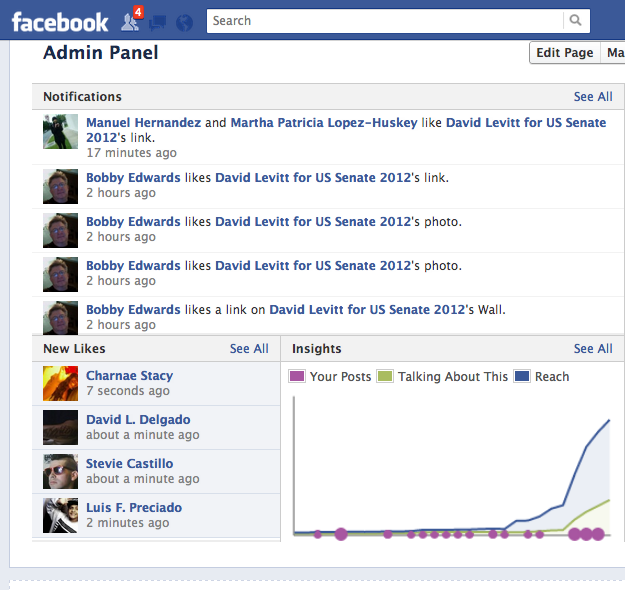
Task: Open Charnae Stacy profile
Action: click(x=130, y=376)
